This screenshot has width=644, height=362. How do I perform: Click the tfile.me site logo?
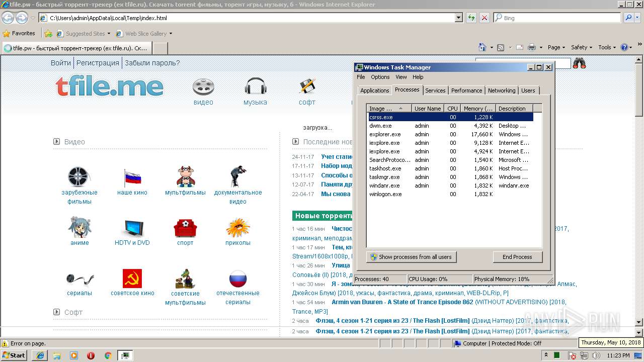coord(110,86)
